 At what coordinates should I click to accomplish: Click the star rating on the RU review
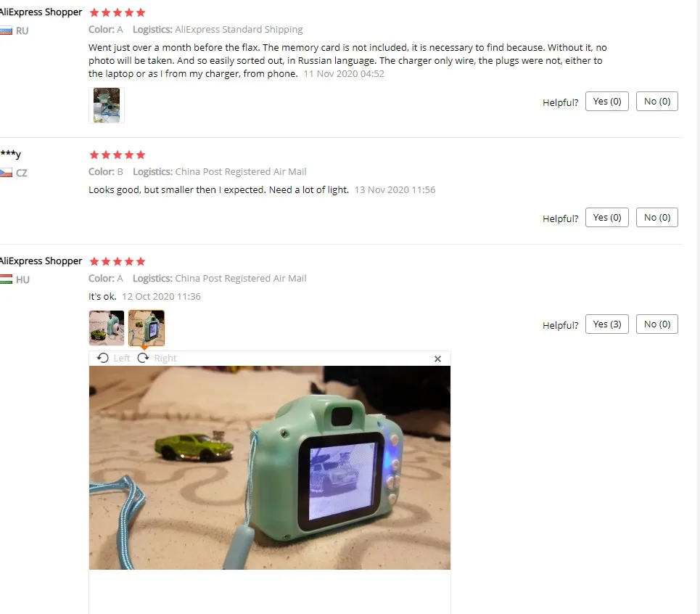tap(118, 12)
